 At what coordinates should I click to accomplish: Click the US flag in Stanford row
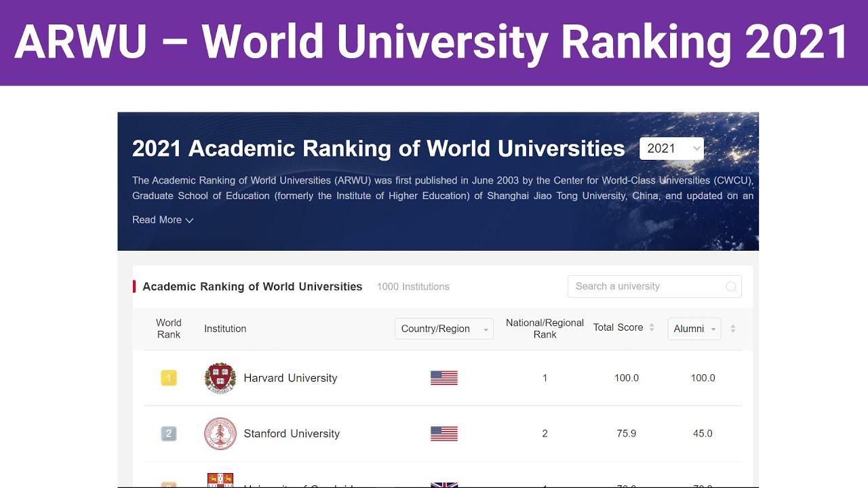coord(444,434)
